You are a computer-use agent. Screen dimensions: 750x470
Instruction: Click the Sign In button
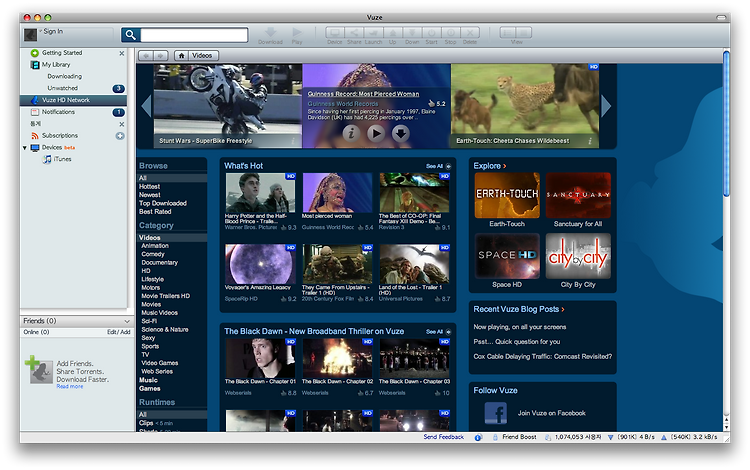pos(53,31)
